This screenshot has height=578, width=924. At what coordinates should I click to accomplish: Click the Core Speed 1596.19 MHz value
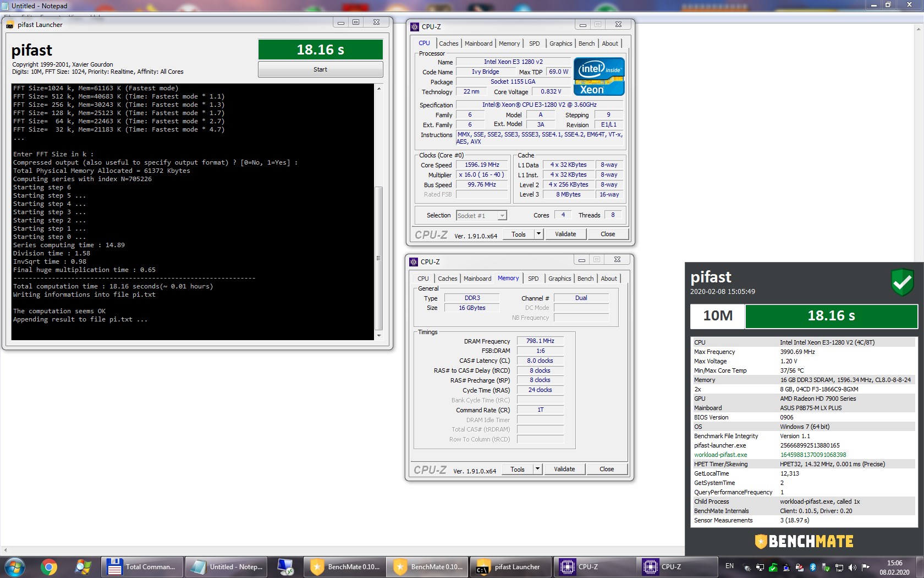482,165
